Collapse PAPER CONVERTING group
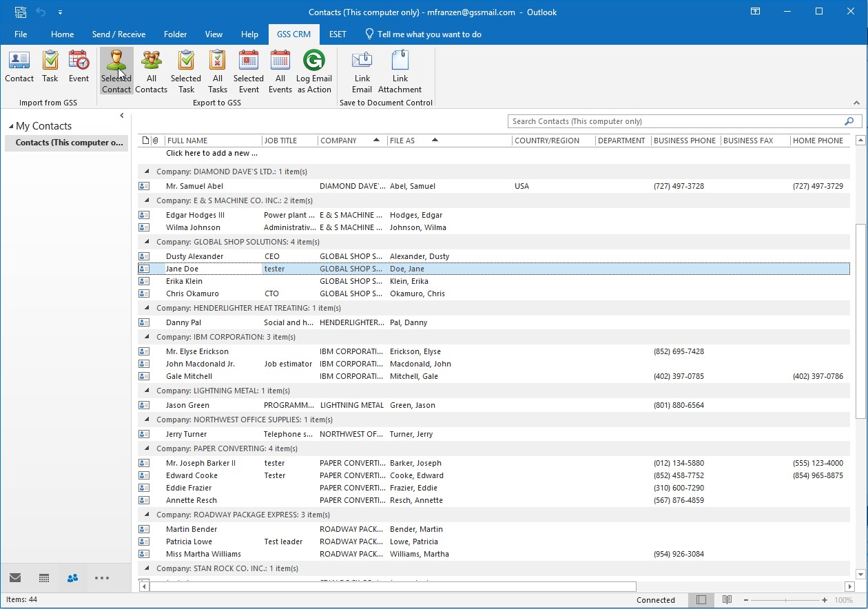 point(146,448)
